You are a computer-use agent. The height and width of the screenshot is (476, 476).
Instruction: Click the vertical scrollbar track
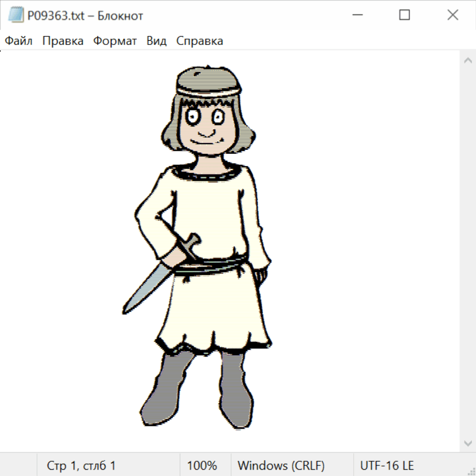coord(468,251)
